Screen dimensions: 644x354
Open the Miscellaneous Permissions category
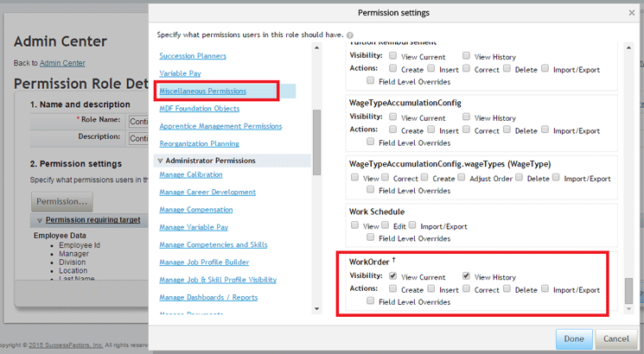click(202, 91)
